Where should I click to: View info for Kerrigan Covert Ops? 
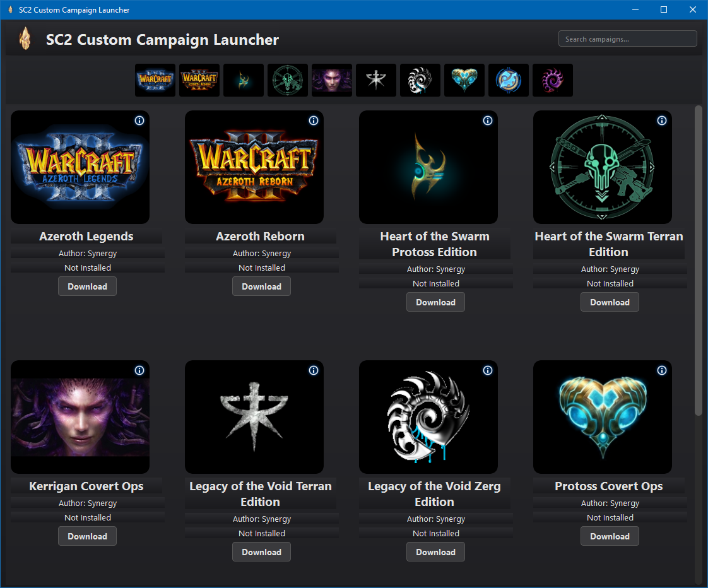pos(139,370)
